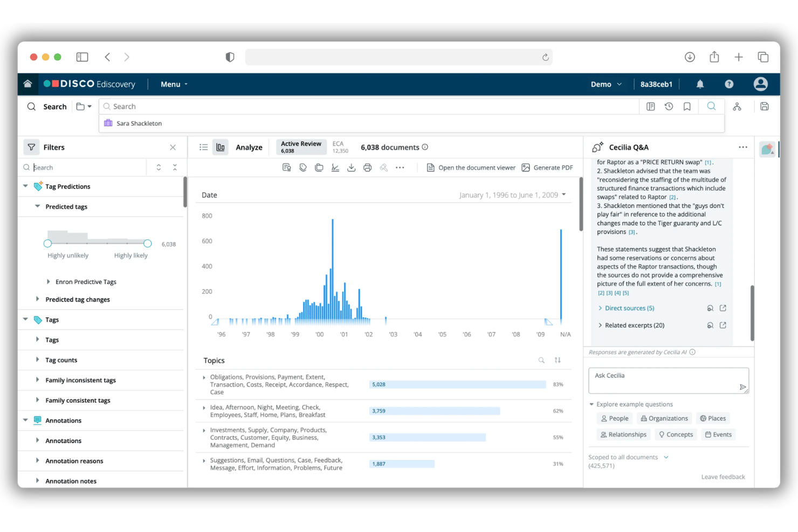The image size is (798, 532).
Task: Expand the Enron Predictive Tags item
Action: (x=49, y=281)
